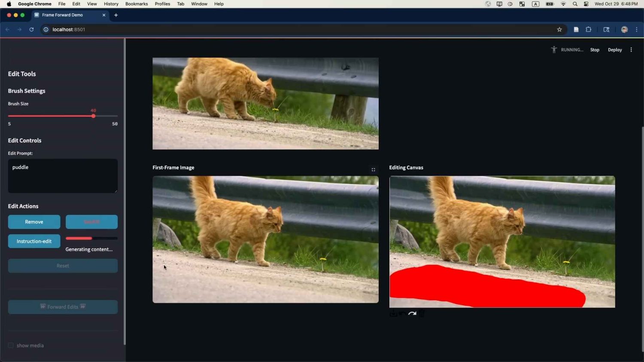This screenshot has height=362, width=644.
Task: Open Chrome extensions puzzle icon
Action: pos(589,30)
